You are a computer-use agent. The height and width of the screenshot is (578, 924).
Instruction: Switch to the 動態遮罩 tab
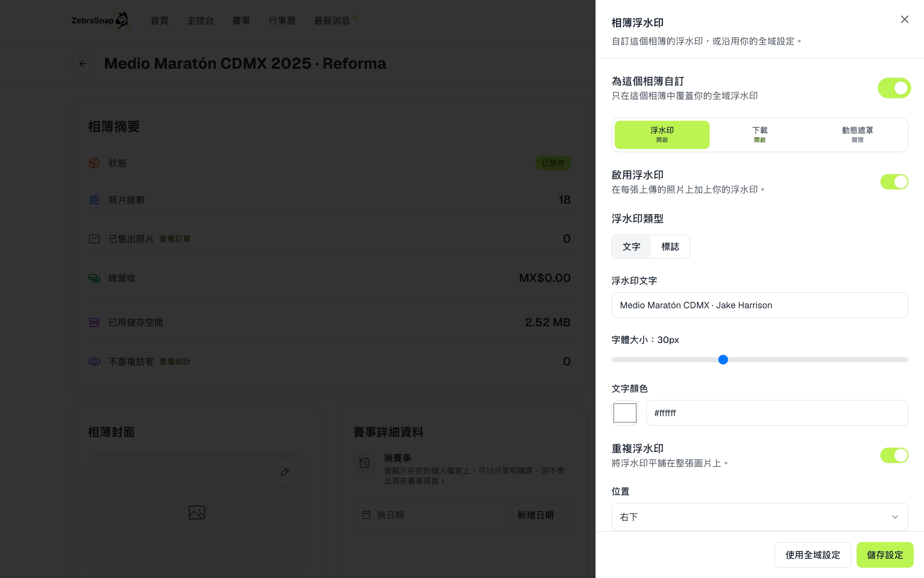pyautogui.click(x=857, y=135)
